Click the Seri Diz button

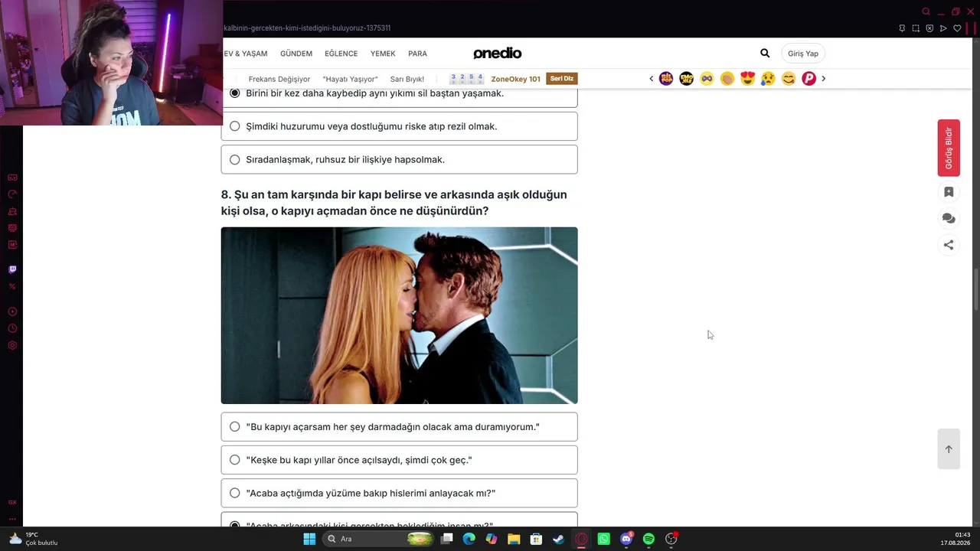pos(562,79)
